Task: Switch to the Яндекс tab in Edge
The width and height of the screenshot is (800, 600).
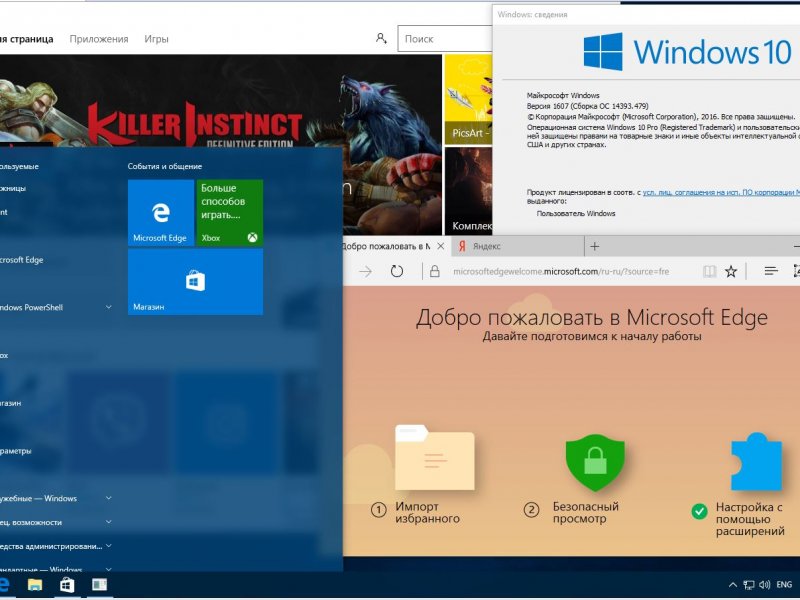Action: [x=517, y=246]
